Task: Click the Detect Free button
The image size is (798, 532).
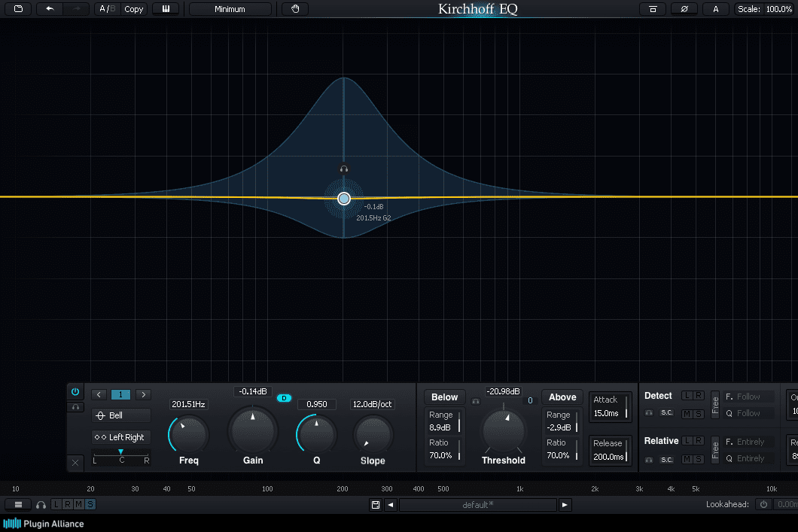Action: [x=715, y=405]
